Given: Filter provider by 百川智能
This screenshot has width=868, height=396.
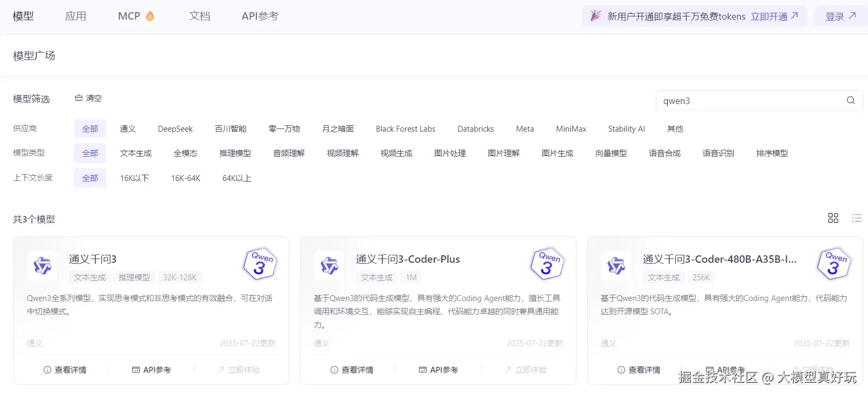Looking at the screenshot, I should coord(231,129).
